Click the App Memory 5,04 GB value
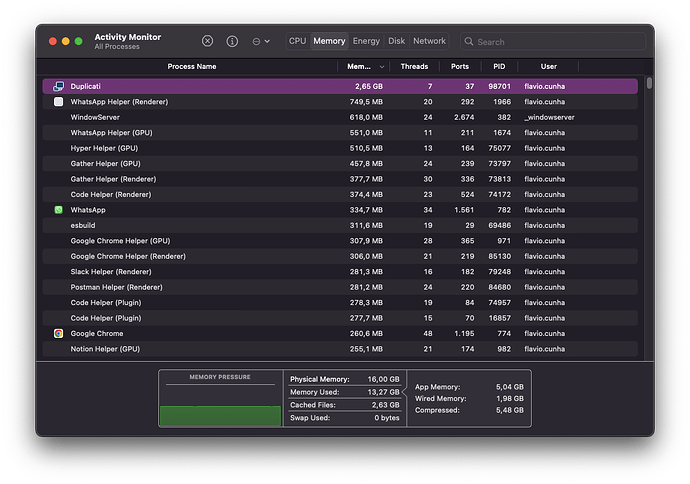This screenshot has width=690, height=484. [x=510, y=387]
